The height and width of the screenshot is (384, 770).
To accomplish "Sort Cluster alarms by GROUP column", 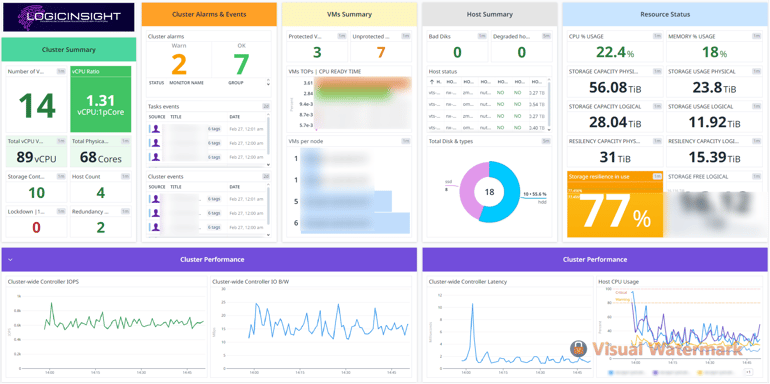I will pyautogui.click(x=235, y=83).
